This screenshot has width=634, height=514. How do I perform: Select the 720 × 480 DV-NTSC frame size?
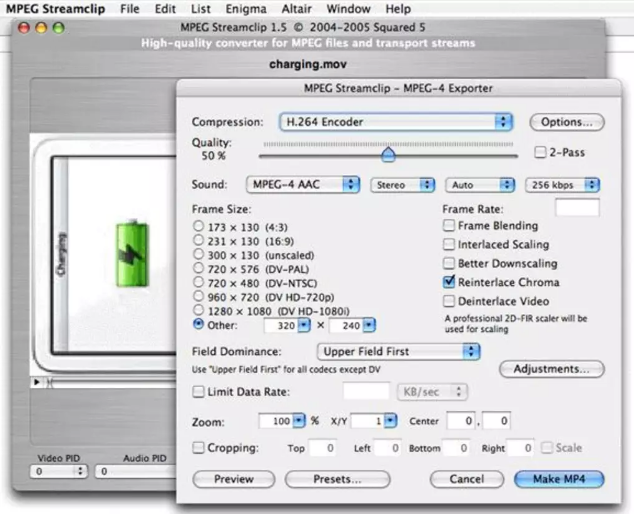[x=199, y=283]
